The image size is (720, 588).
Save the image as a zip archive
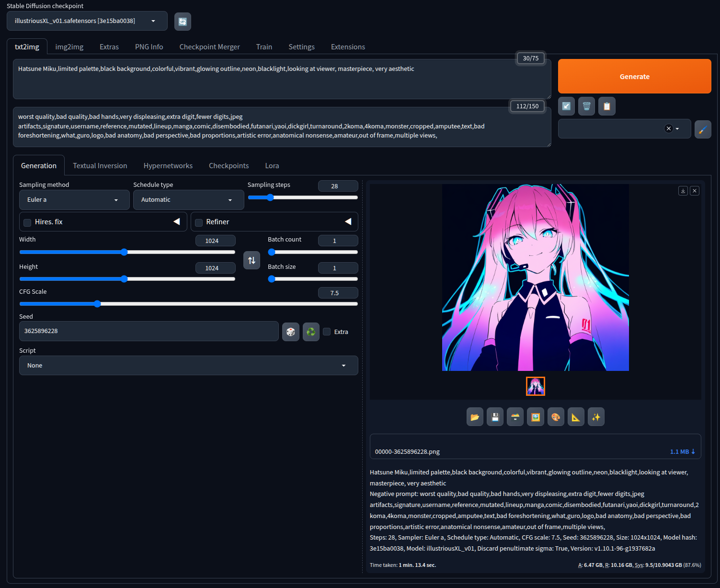[515, 417]
